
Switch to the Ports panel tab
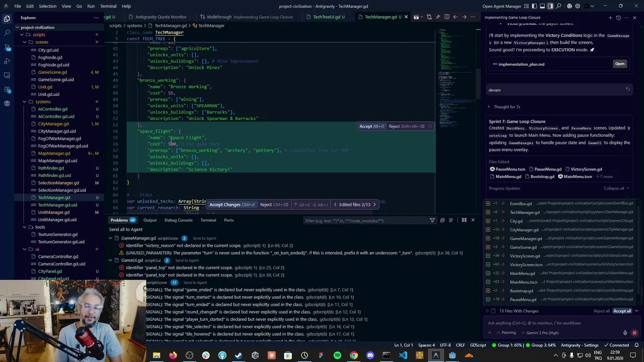tap(228, 220)
